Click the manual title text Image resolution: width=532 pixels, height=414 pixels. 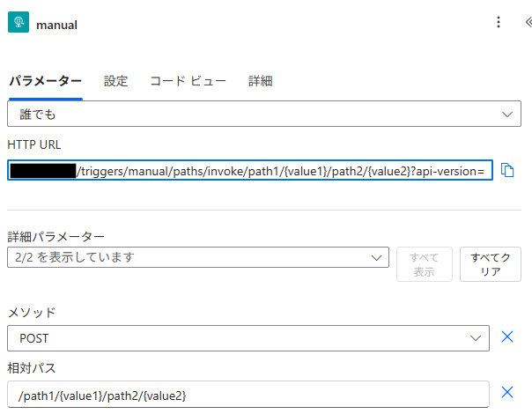tap(56, 25)
